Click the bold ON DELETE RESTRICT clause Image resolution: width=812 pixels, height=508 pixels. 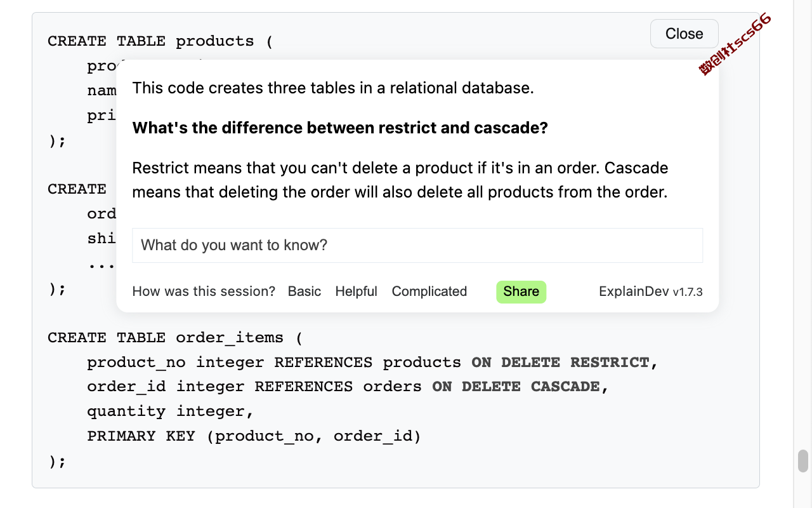click(560, 363)
